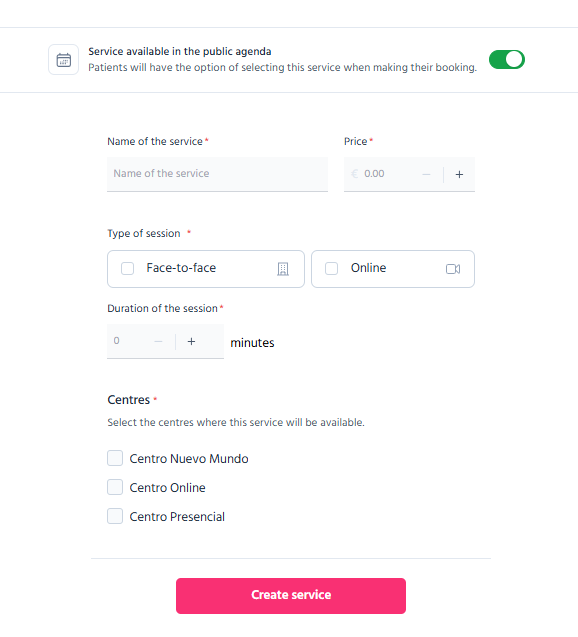Select Centro Nuevo Mundo checkbox

pos(115,458)
